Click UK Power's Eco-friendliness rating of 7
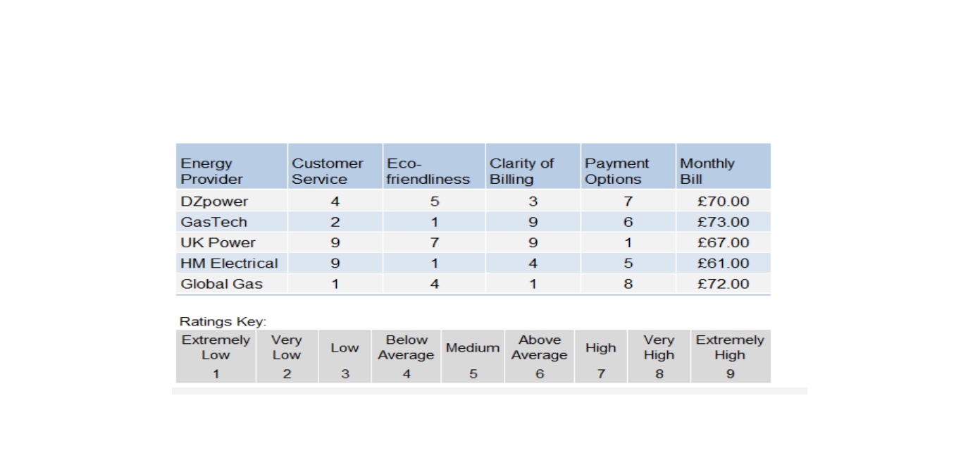This screenshot has height=465, width=980. [x=435, y=242]
